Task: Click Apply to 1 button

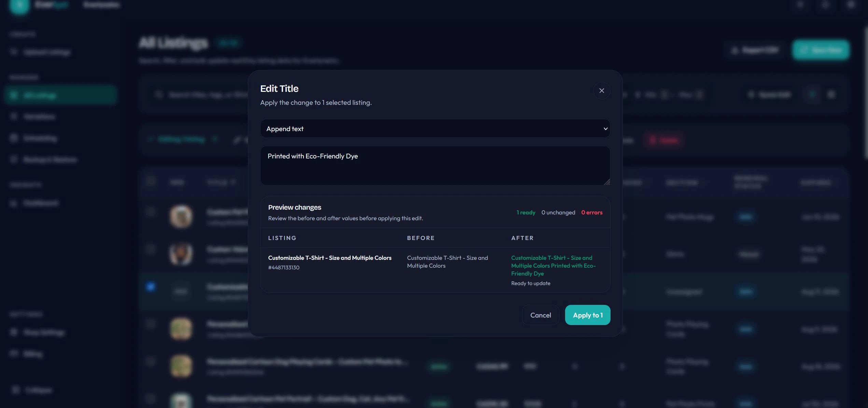Action: pyautogui.click(x=587, y=315)
